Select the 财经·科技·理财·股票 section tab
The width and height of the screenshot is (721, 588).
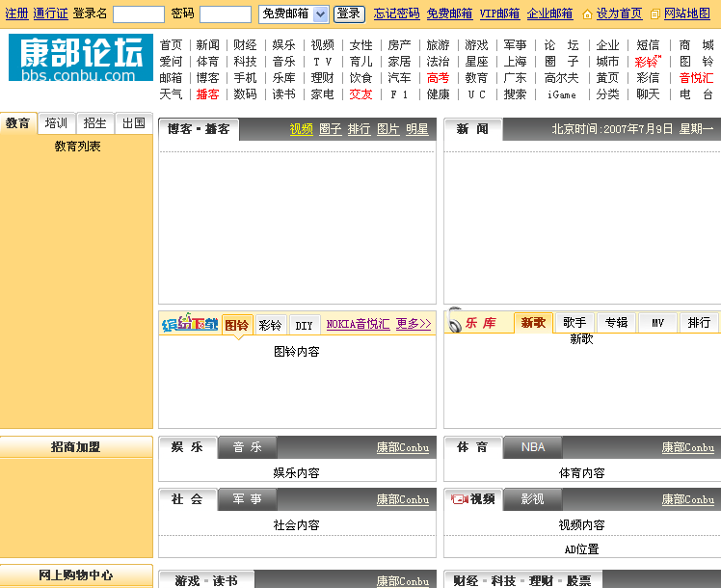522,580
